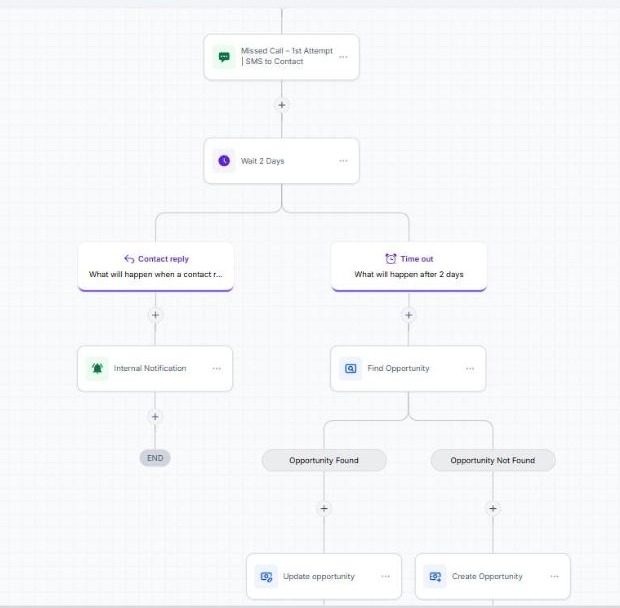Image resolution: width=620 pixels, height=608 pixels.
Task: Click the Contact reply arrow icon
Action: [129, 259]
